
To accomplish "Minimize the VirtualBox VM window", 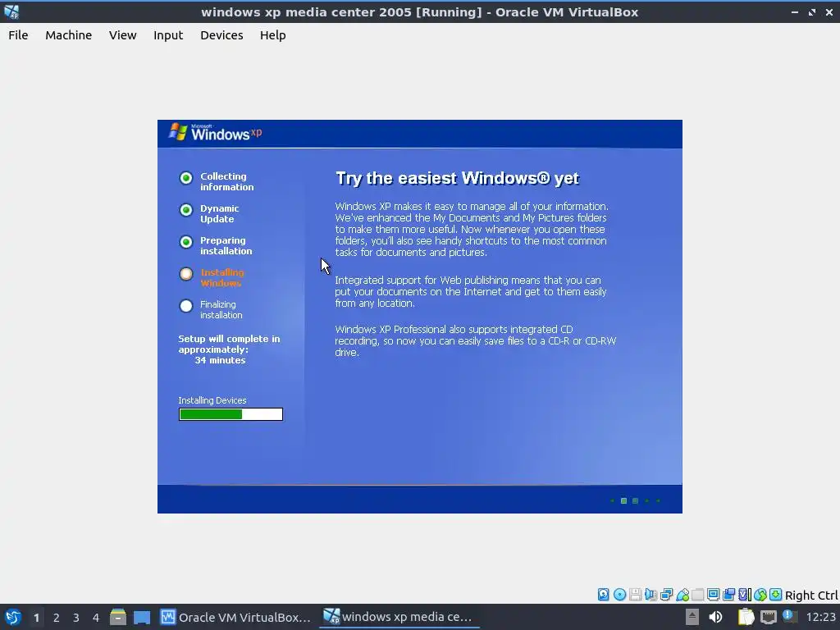I will coord(794,11).
